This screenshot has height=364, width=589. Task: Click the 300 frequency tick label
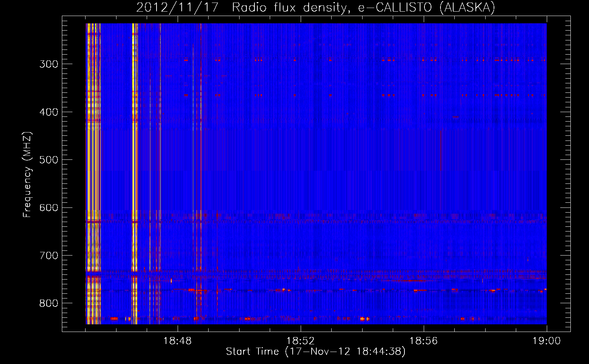click(x=49, y=64)
